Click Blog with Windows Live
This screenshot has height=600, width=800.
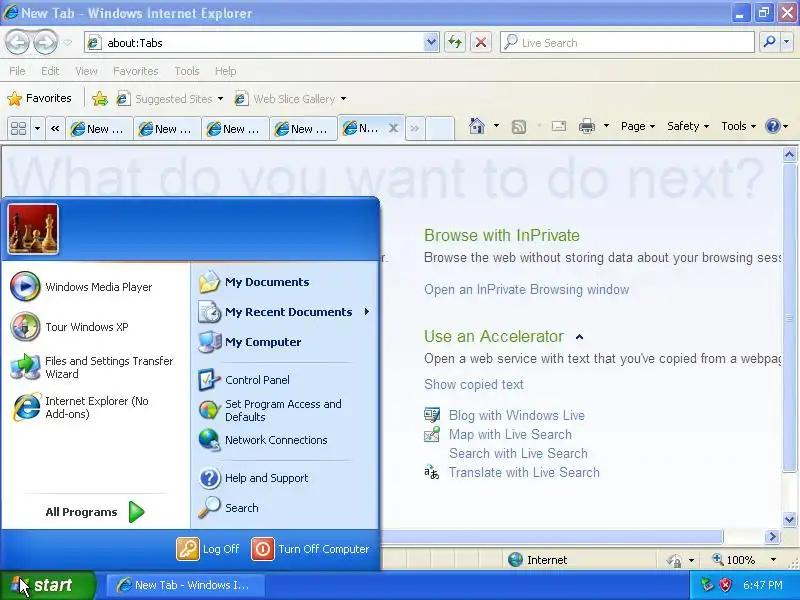coord(516,415)
